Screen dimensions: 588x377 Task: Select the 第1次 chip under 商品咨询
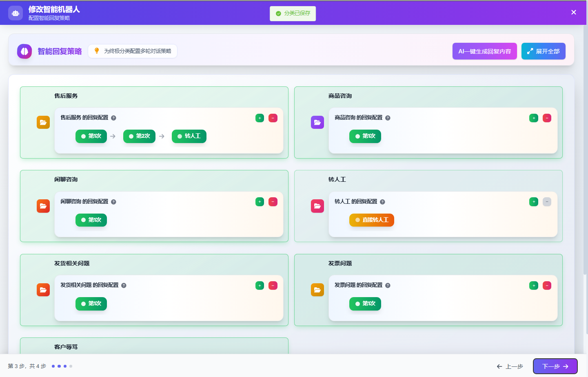(x=365, y=136)
